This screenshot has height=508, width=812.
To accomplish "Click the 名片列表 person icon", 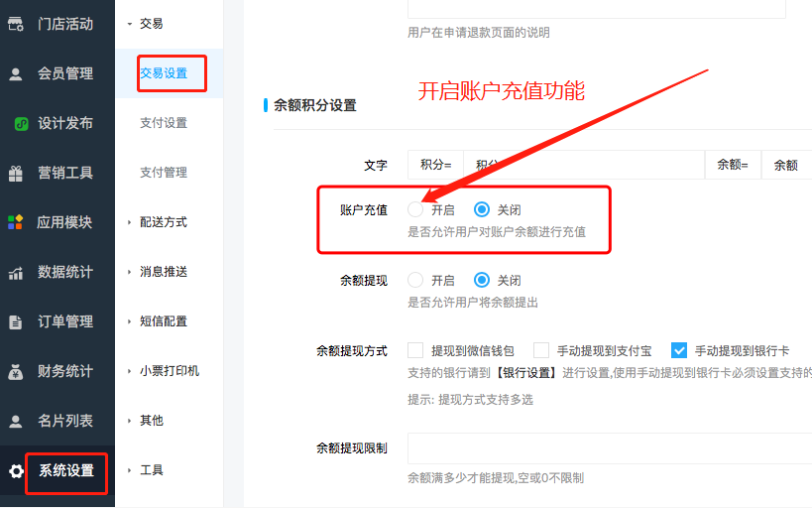I will pos(16,421).
